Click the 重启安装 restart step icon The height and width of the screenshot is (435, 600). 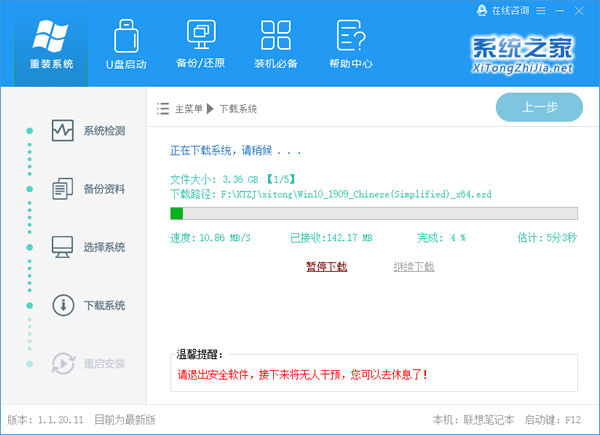coord(63,363)
